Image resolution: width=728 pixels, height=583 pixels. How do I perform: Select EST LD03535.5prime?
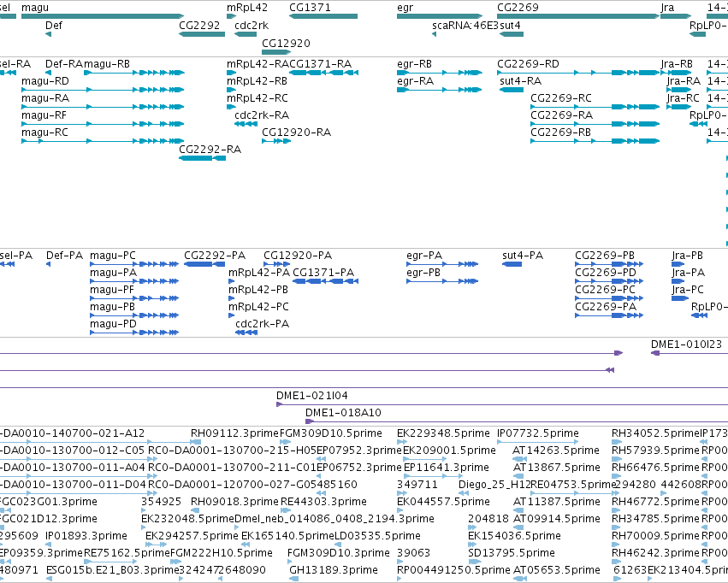click(x=377, y=536)
